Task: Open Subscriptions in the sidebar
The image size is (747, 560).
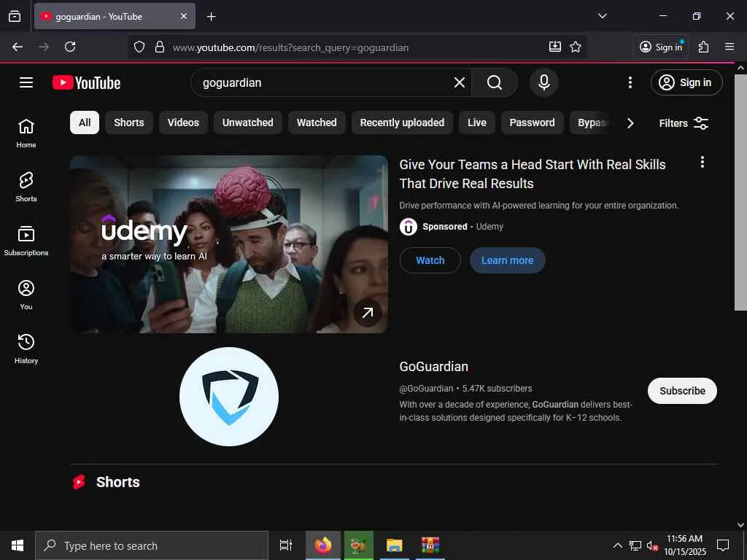Action: (x=26, y=241)
